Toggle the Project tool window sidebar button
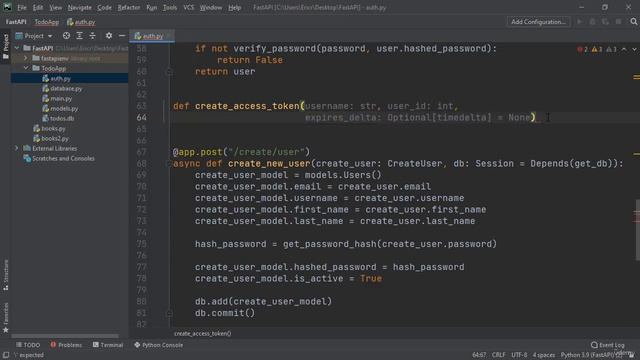 (6, 46)
